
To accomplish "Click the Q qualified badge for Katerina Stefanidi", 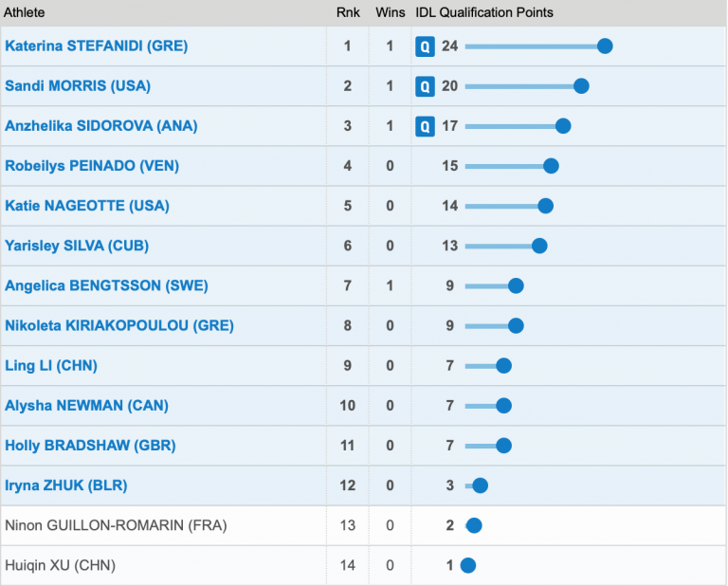I will pyautogui.click(x=425, y=46).
